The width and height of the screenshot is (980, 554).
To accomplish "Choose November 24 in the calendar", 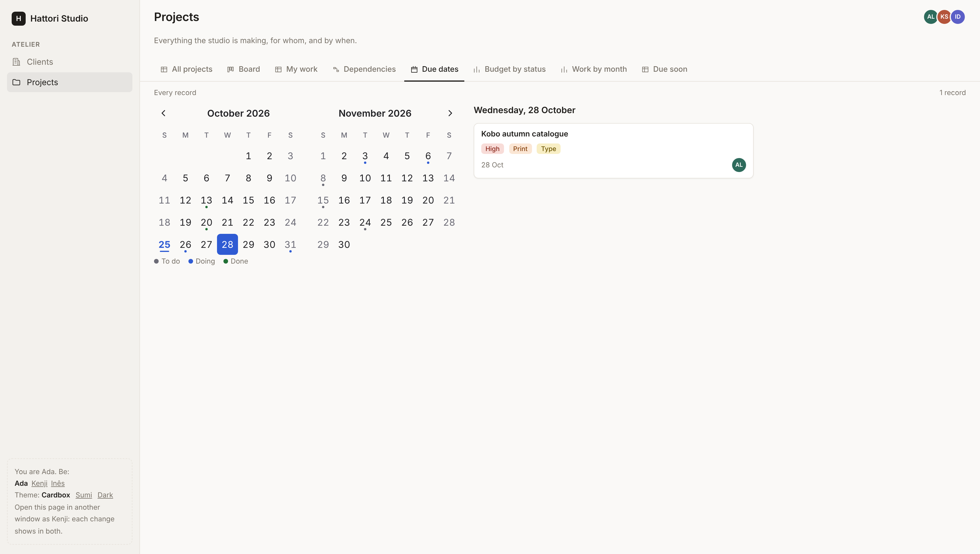I will [x=365, y=222].
